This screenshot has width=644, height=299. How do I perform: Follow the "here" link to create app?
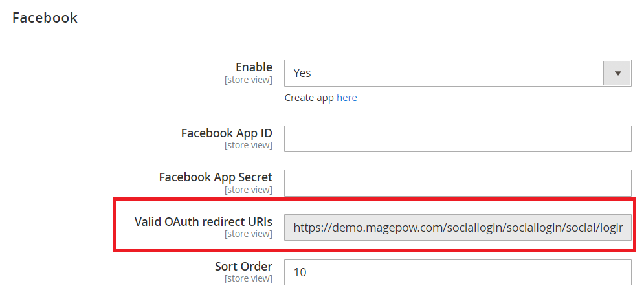(347, 98)
